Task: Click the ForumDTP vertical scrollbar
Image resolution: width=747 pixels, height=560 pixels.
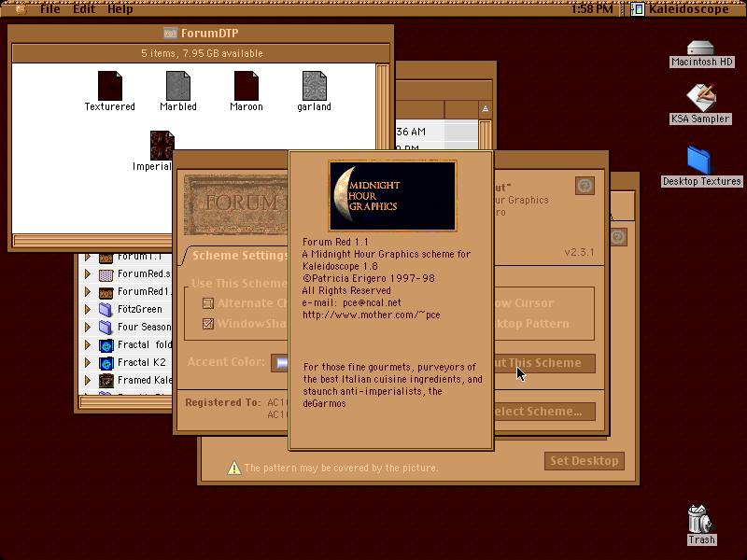Action: pyautogui.click(x=383, y=107)
